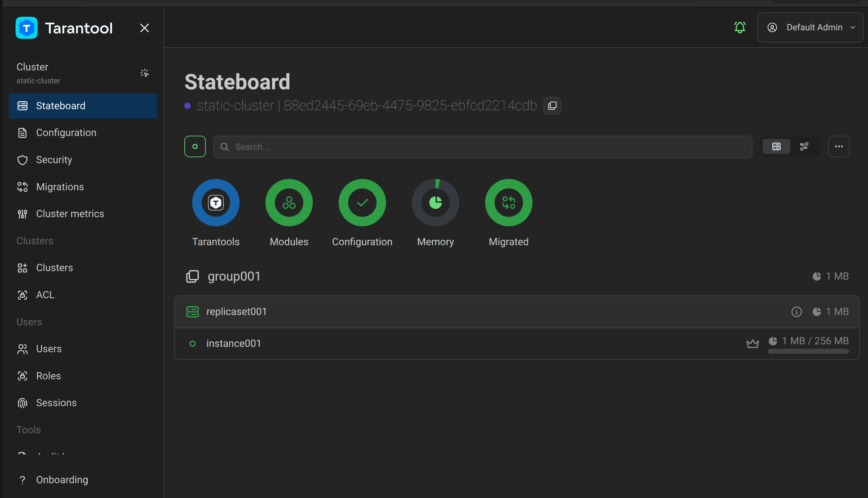Select the Migrated ring indicator
This screenshot has height=498, width=868.
tap(508, 203)
